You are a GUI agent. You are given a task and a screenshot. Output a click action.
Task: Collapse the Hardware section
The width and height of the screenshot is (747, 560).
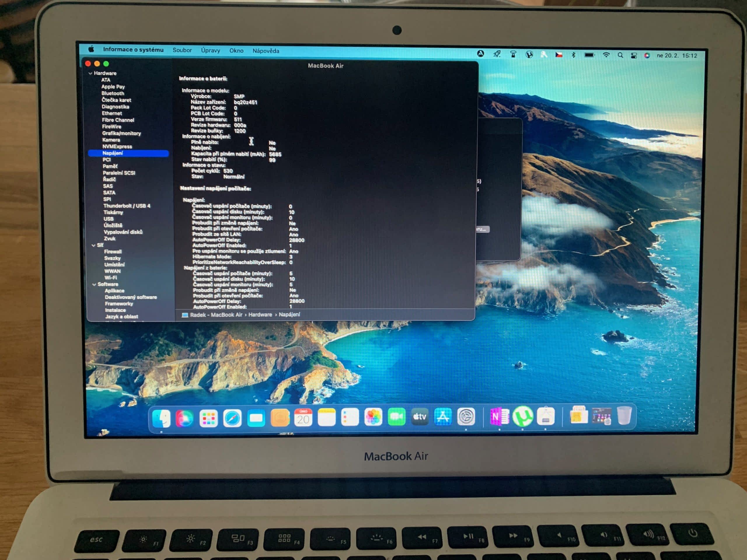click(x=90, y=73)
